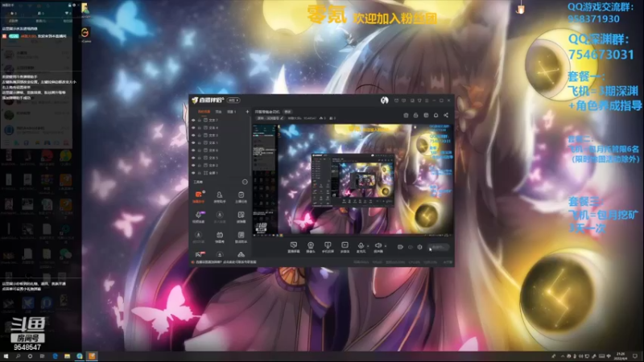Click the layout icon above the preview
Viewport: 644px width, 362px height.
tap(426, 115)
